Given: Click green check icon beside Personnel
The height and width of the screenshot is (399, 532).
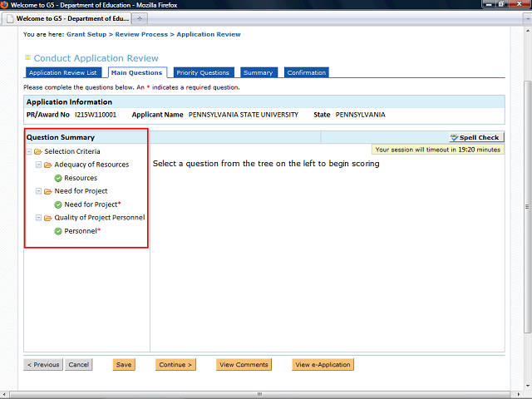Looking at the screenshot, I should (x=58, y=231).
